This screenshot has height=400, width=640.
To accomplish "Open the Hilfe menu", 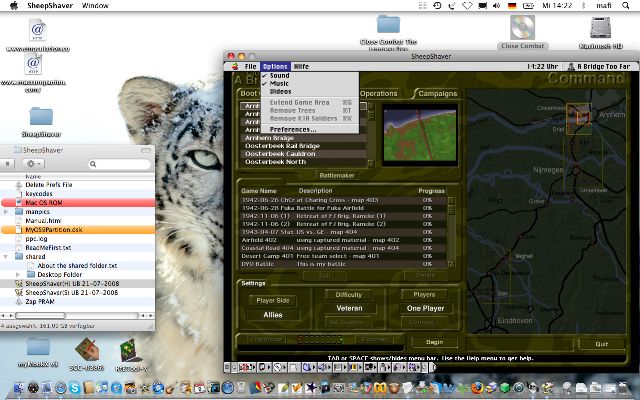I will coord(302,67).
